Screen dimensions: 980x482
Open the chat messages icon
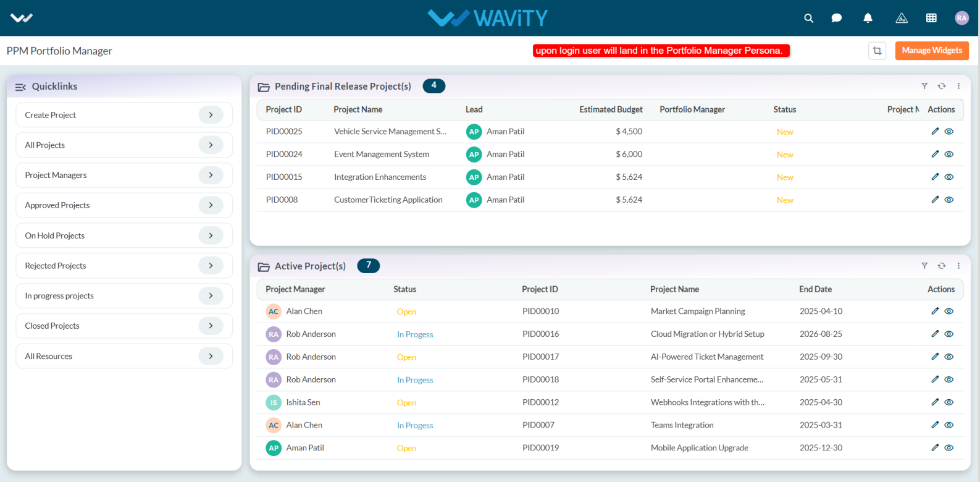pyautogui.click(x=837, y=18)
